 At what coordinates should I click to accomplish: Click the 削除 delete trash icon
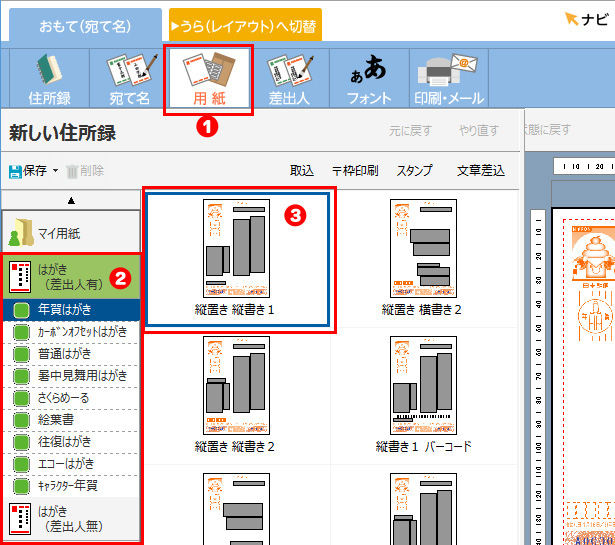click(72, 171)
